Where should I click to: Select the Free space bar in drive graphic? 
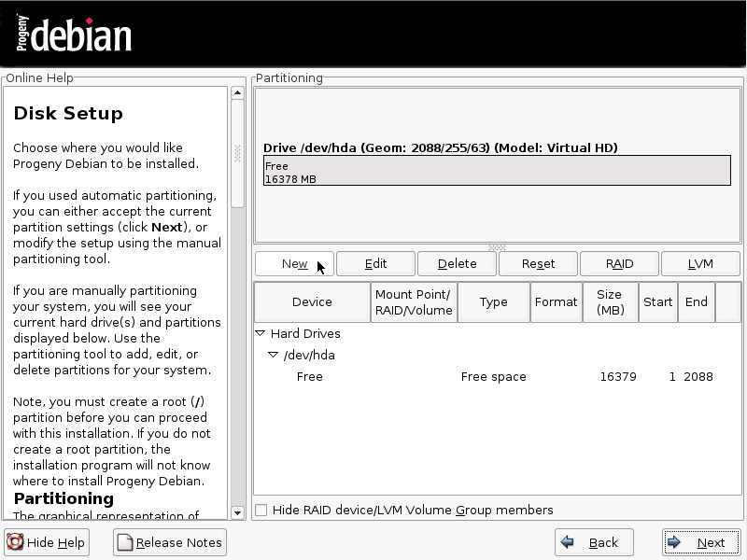coord(497,171)
